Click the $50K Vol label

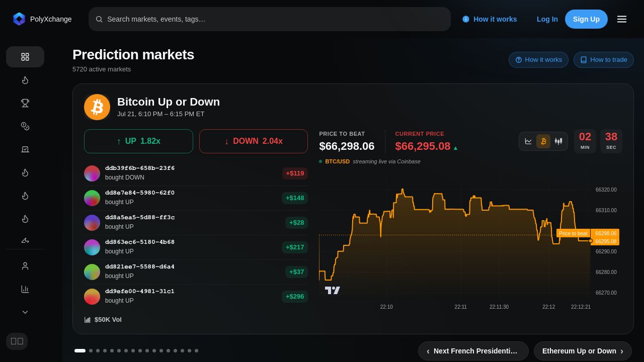coord(108,320)
